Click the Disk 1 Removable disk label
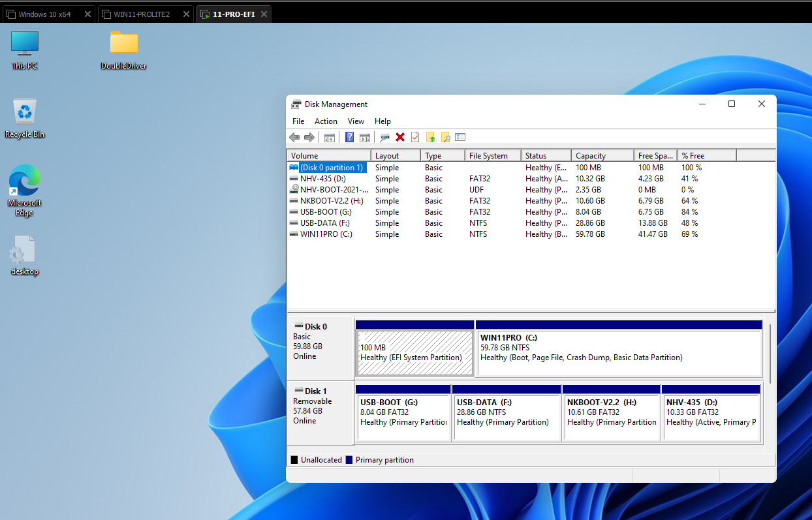Image resolution: width=812 pixels, height=520 pixels. 320,412
